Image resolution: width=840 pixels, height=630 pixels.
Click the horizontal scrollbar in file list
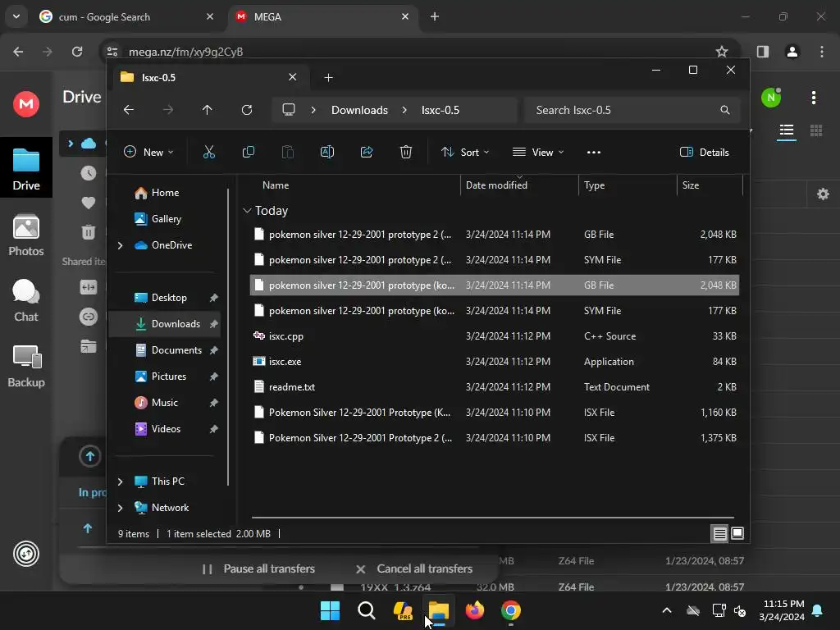tap(492, 518)
